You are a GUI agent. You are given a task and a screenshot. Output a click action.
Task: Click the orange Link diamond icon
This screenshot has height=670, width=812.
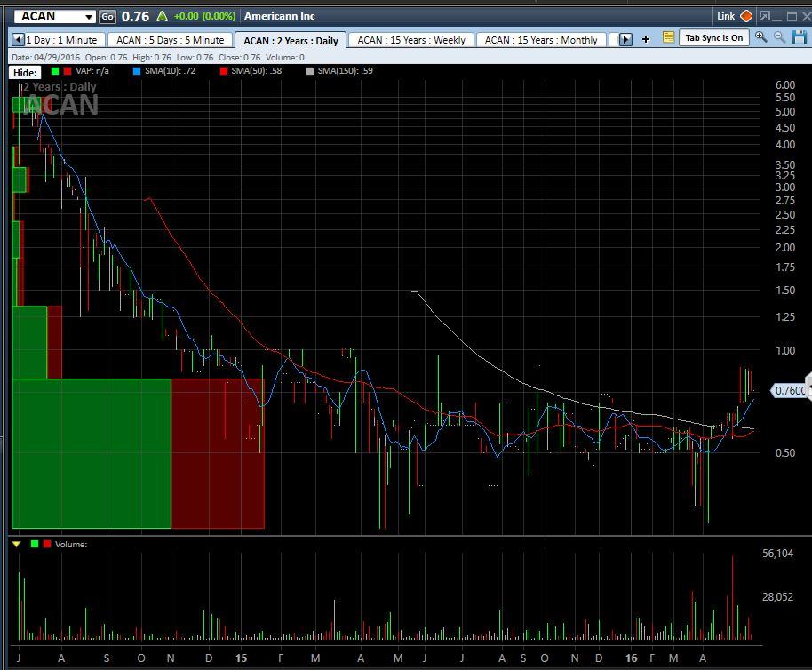pyautogui.click(x=746, y=16)
